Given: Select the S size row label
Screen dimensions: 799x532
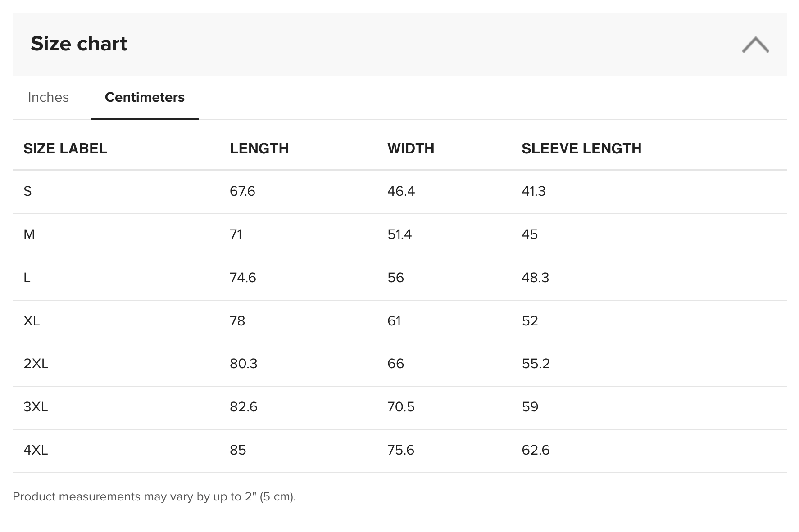Looking at the screenshot, I should point(27,191).
